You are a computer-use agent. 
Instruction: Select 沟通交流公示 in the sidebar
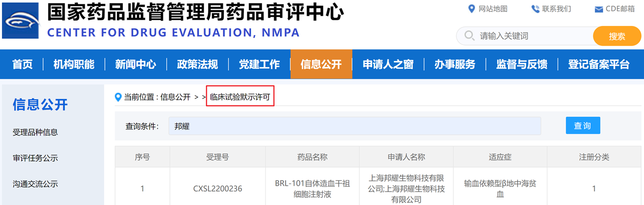[x=35, y=184]
